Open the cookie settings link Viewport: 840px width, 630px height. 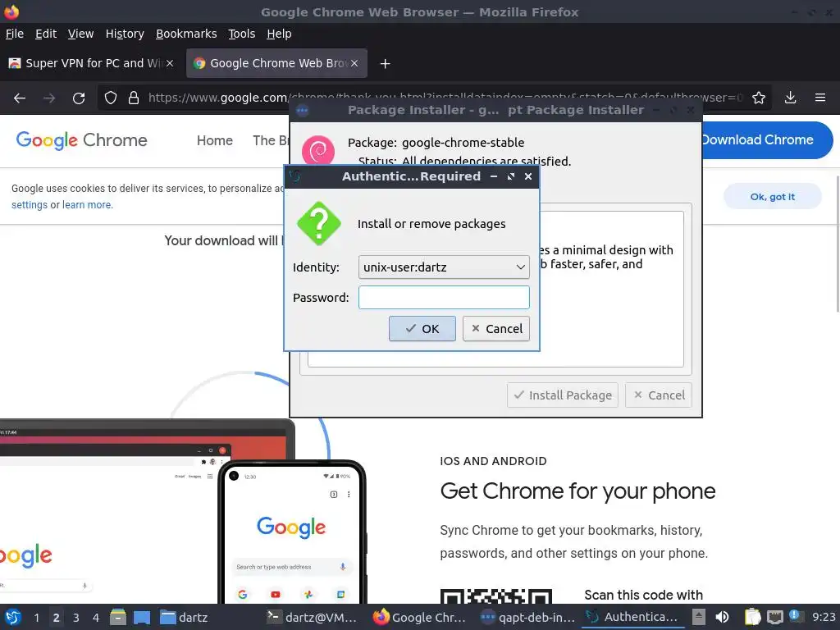30,204
